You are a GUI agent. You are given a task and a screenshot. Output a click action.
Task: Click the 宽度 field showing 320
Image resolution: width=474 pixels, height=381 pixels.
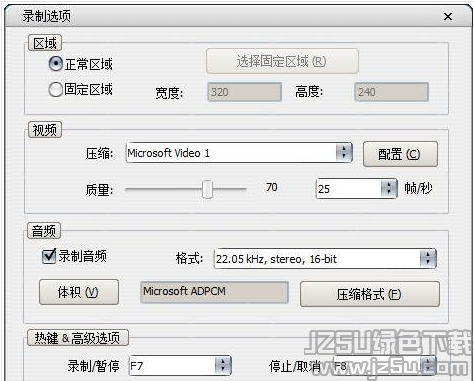pyautogui.click(x=244, y=92)
